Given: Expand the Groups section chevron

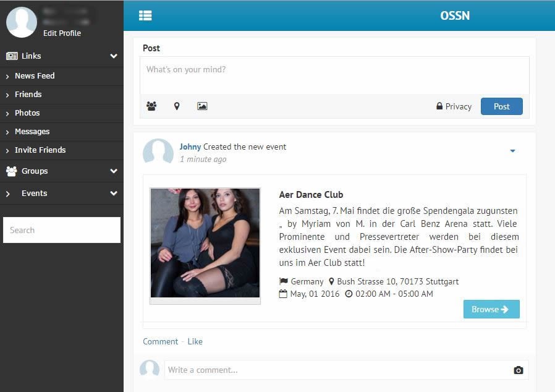Looking at the screenshot, I should pos(114,171).
